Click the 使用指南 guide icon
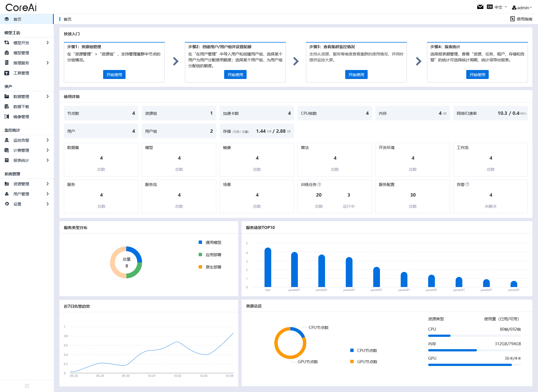The height and width of the screenshot is (392, 538). coord(512,19)
